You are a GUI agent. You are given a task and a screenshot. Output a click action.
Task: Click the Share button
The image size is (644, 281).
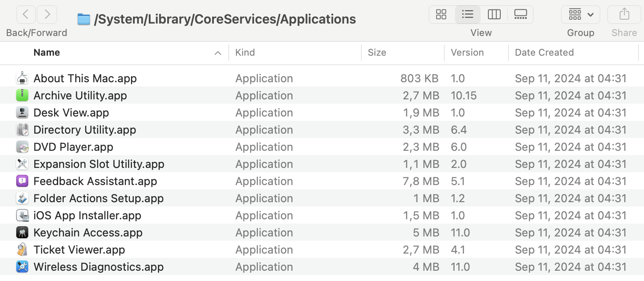coord(624,15)
